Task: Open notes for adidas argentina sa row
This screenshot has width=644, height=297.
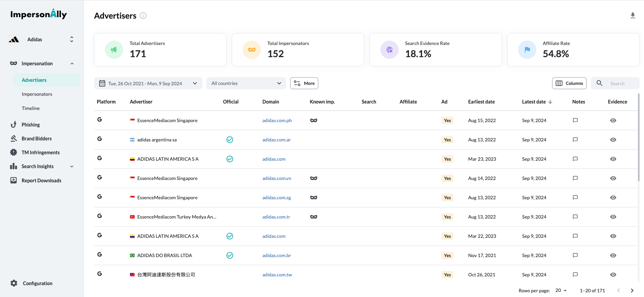Action: [x=575, y=140]
